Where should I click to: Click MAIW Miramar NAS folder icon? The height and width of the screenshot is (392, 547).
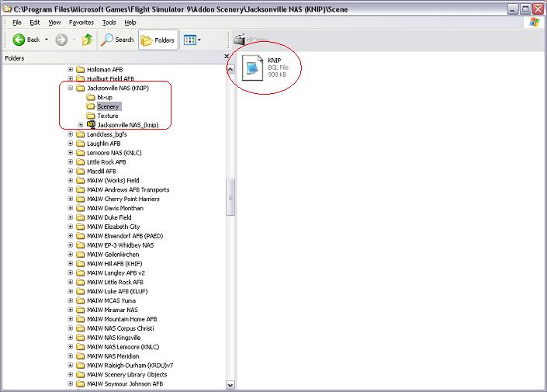[81, 310]
